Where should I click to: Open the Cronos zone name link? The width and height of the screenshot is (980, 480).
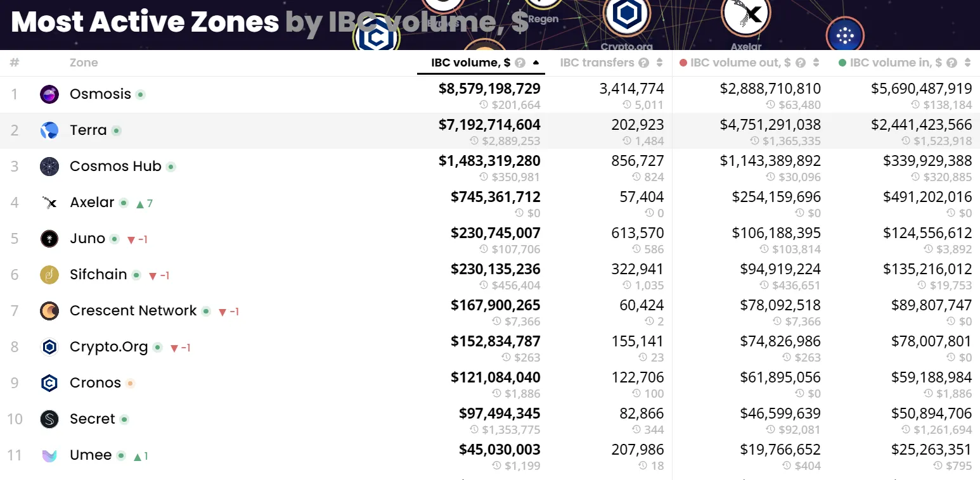tap(95, 382)
